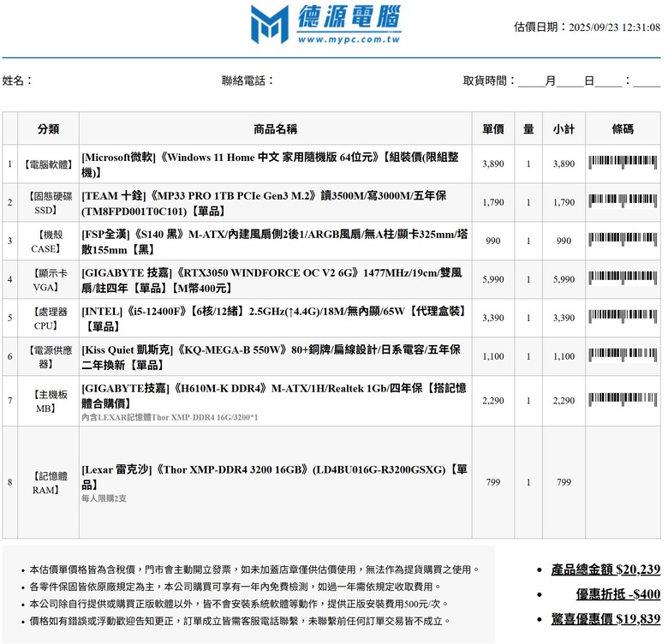Viewport: 668px width, 644px height.
Task: Click the GIGABYTE H610M-K DDR4 product name
Action: click(274, 396)
